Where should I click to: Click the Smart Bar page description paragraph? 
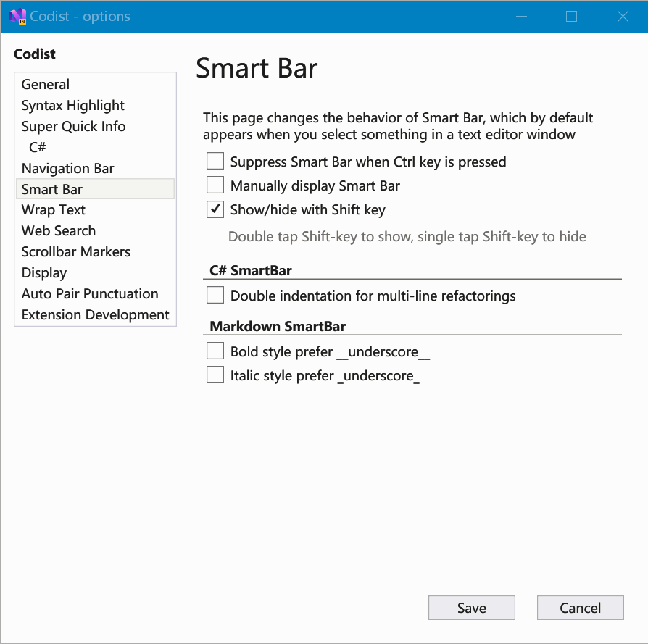[x=398, y=126]
